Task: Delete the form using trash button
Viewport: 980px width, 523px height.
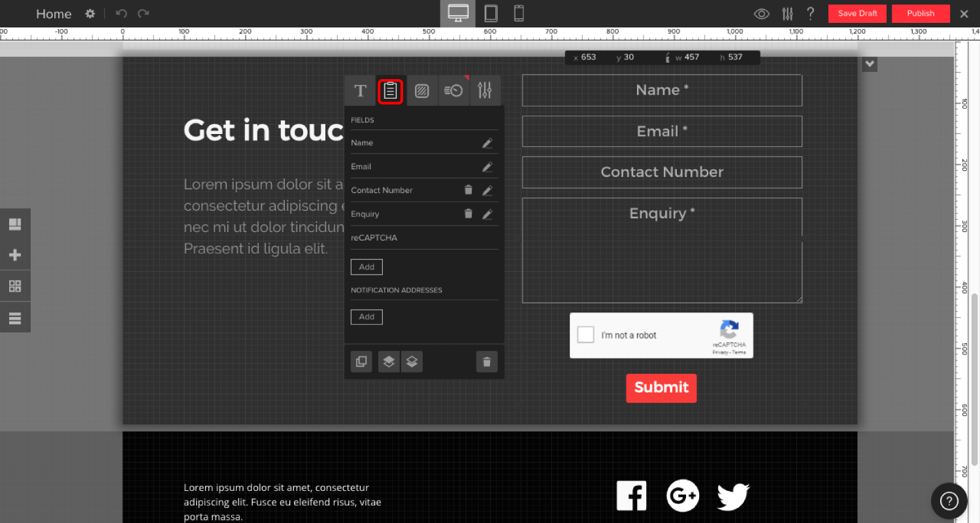Action: coord(487,362)
